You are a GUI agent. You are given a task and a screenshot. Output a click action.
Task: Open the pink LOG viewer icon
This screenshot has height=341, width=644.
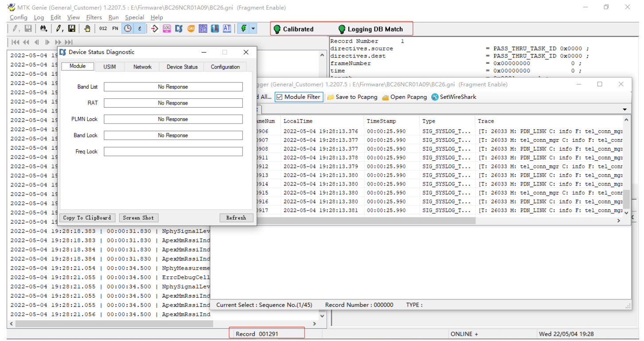[167, 29]
